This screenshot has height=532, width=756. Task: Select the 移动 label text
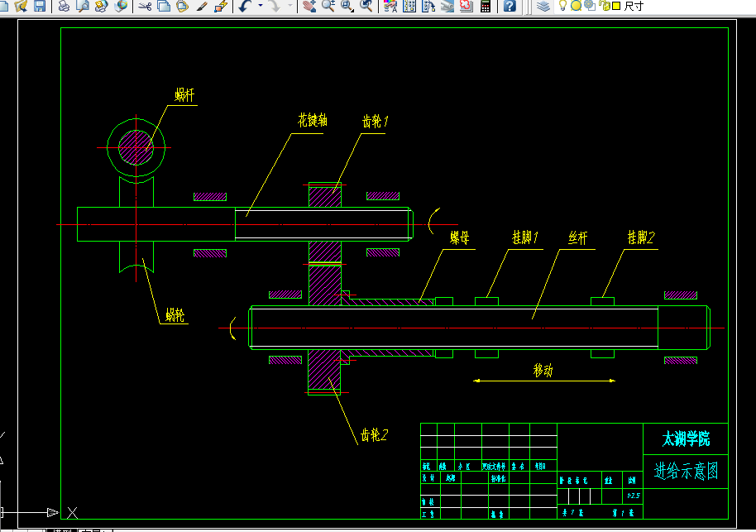pyautogui.click(x=543, y=370)
